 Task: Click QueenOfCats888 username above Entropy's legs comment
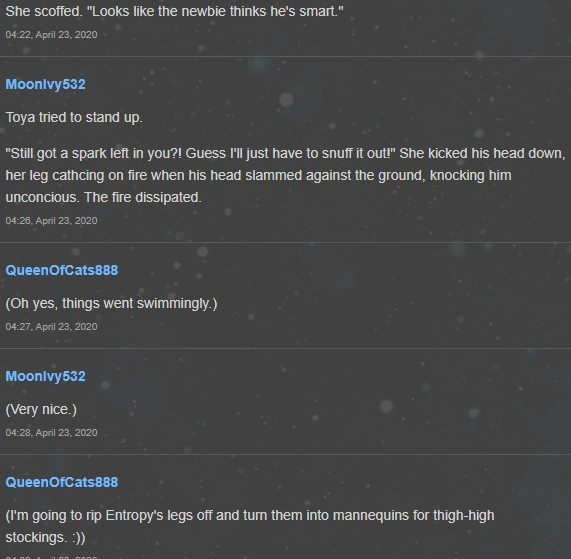click(62, 482)
